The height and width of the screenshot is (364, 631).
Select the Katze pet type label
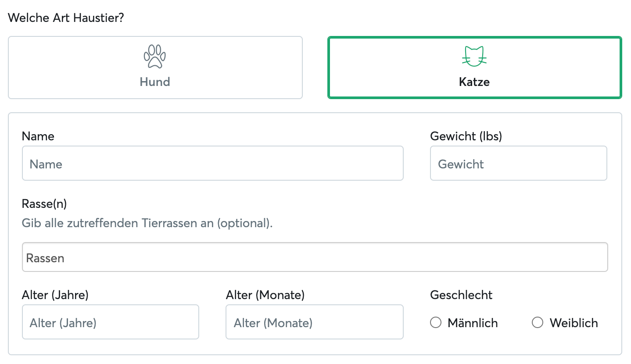click(x=474, y=82)
